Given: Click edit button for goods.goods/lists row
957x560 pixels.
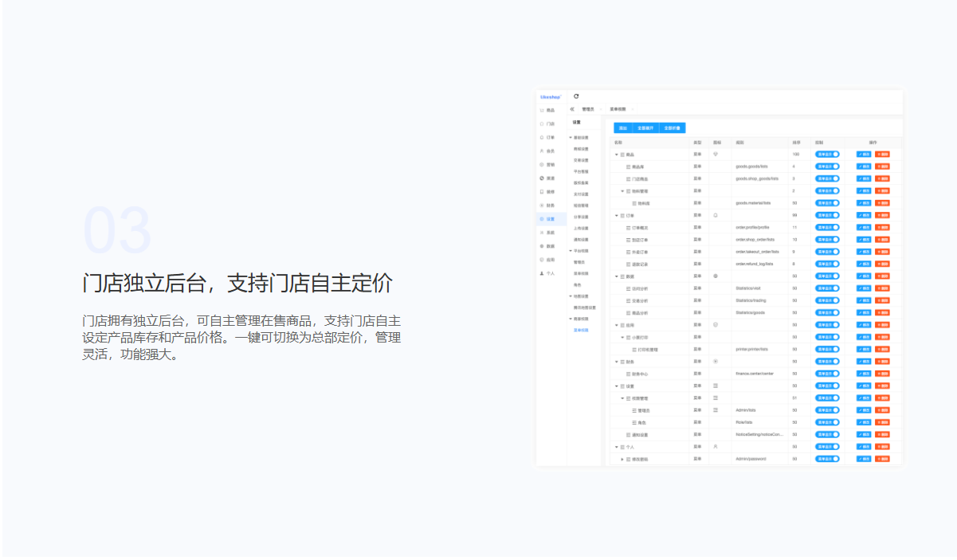Looking at the screenshot, I should click(864, 166).
